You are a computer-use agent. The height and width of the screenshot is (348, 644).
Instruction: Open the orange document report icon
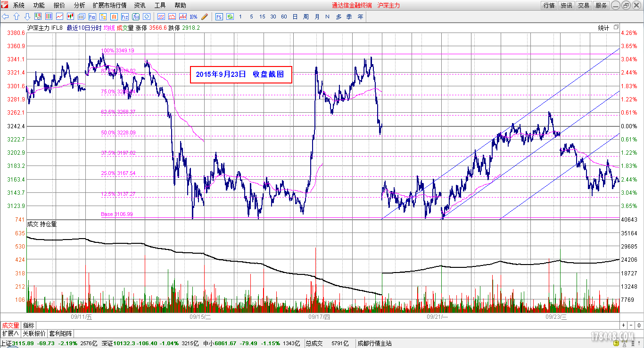point(114,17)
